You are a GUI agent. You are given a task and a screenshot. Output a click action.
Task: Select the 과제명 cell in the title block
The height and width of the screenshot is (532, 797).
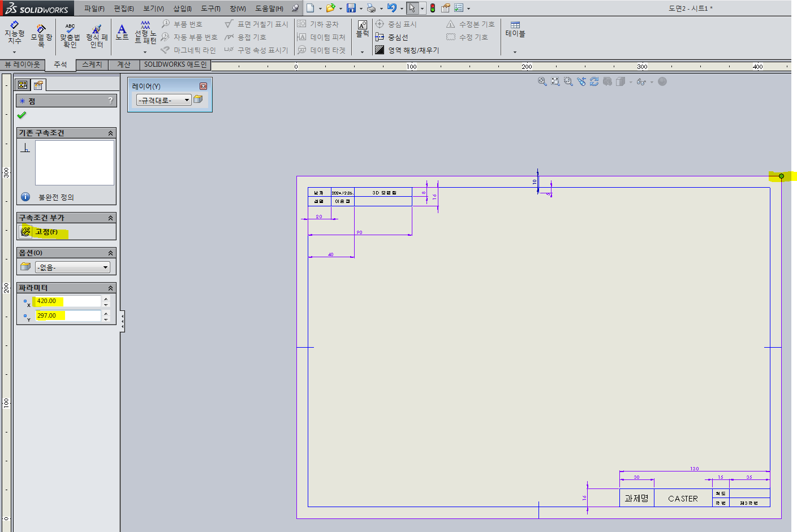(x=637, y=498)
